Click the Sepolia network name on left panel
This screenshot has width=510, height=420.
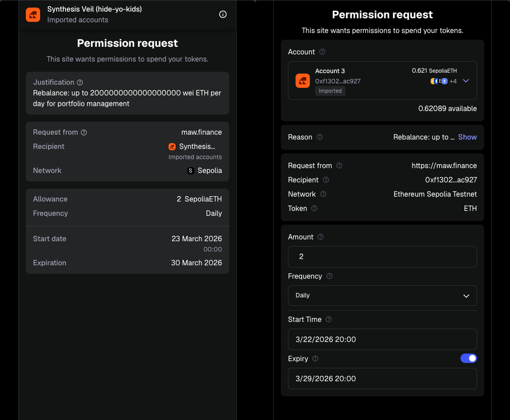coord(210,170)
